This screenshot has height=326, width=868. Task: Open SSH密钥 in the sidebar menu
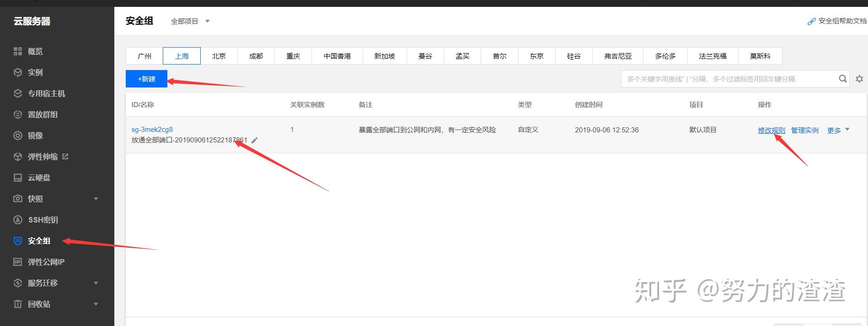tap(43, 220)
